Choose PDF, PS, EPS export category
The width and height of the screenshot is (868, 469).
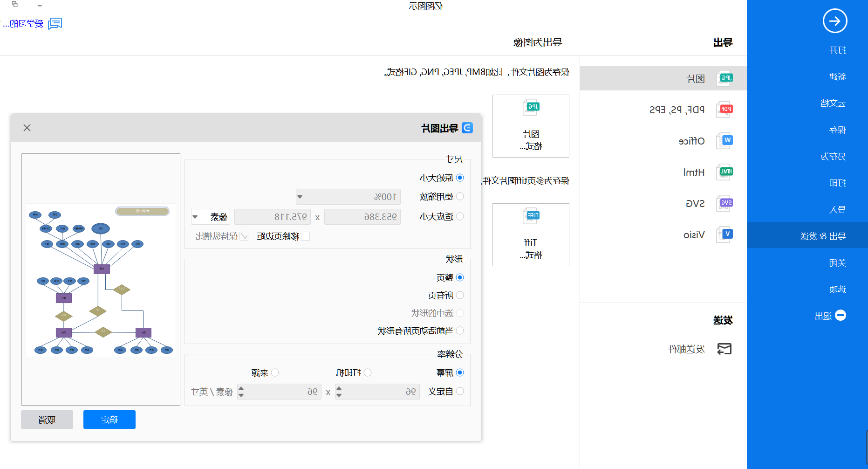coord(663,110)
